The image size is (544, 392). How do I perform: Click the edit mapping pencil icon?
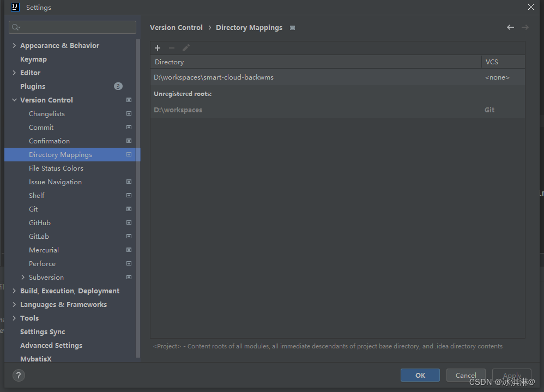(x=186, y=48)
